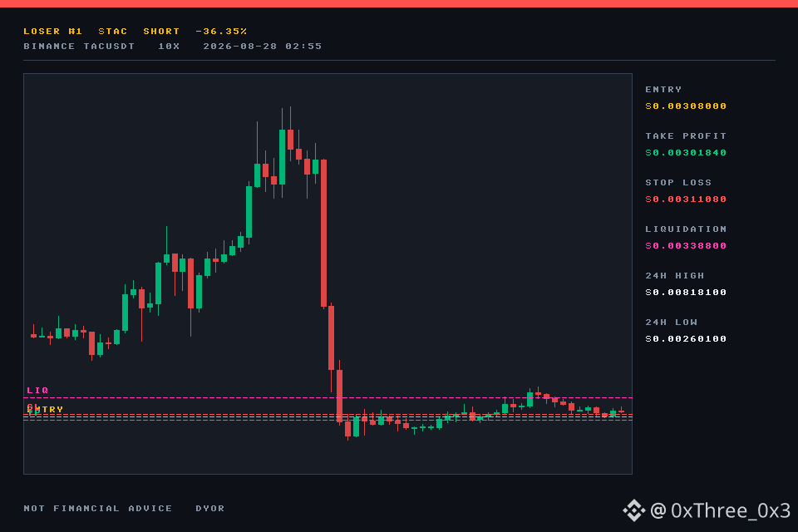
Task: Click the "BINANCE TACUSDT" pair text
Action: point(79,46)
